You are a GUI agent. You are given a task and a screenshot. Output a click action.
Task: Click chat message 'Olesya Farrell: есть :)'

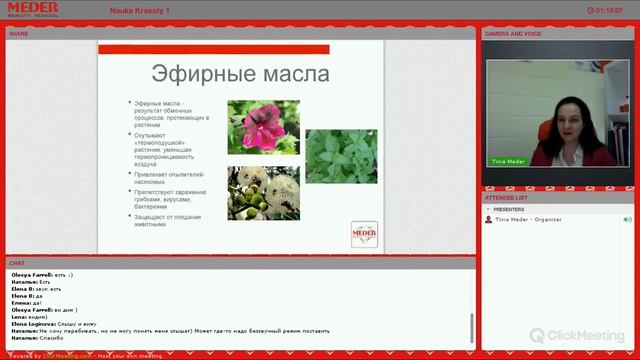click(42, 275)
